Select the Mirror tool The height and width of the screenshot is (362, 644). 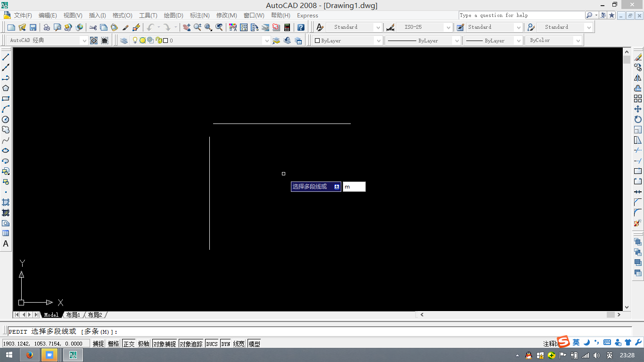click(638, 78)
